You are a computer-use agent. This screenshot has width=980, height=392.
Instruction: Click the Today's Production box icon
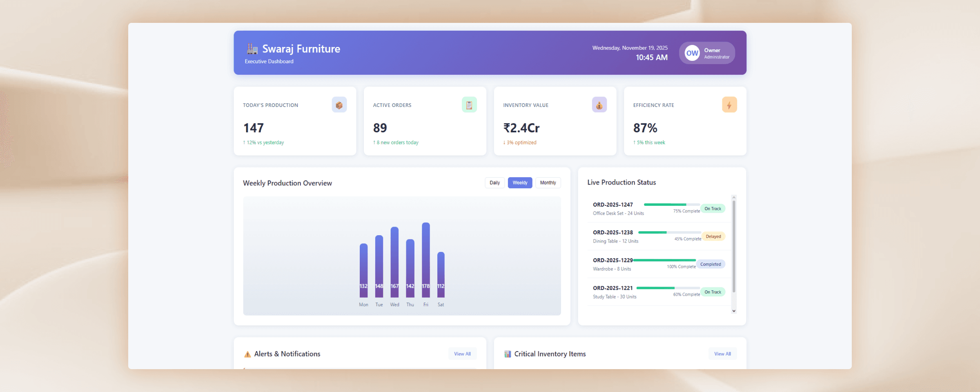click(x=339, y=105)
